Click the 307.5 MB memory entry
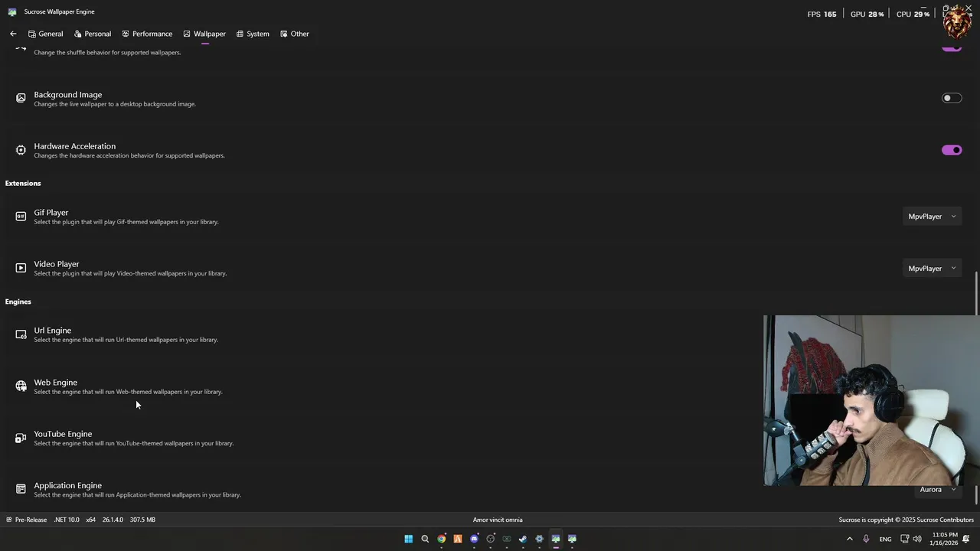This screenshot has height=551, width=980. (142, 520)
